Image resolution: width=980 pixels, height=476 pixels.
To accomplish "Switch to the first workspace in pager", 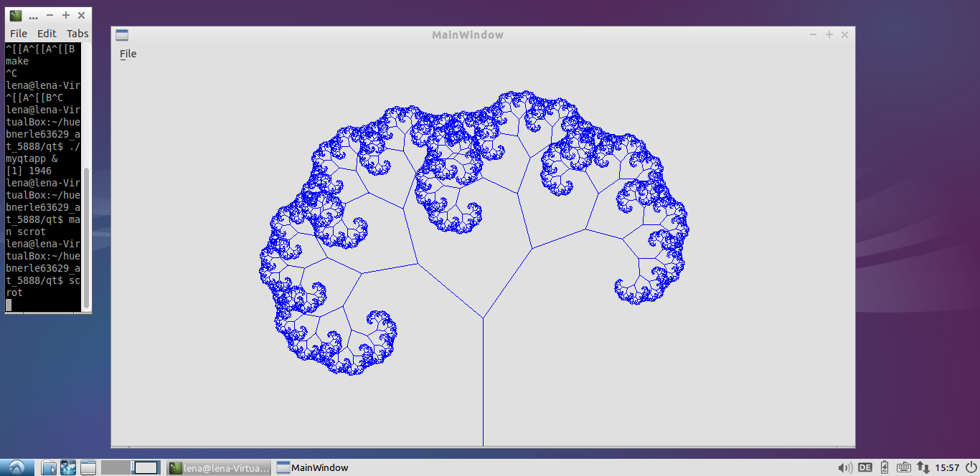I will point(115,468).
